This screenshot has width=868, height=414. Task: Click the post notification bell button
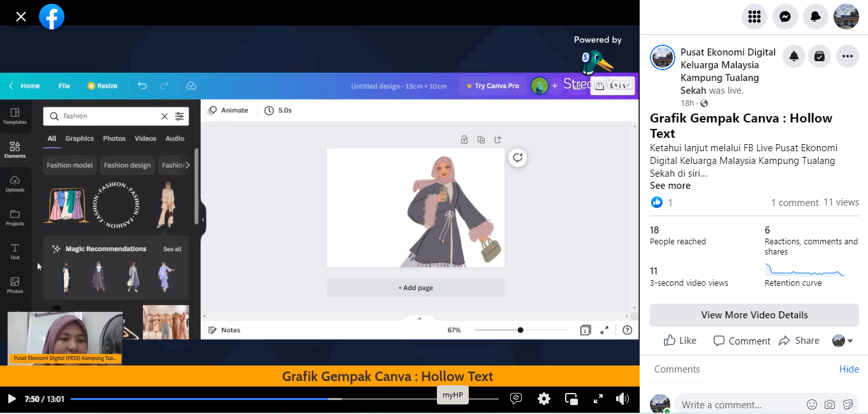pos(794,56)
